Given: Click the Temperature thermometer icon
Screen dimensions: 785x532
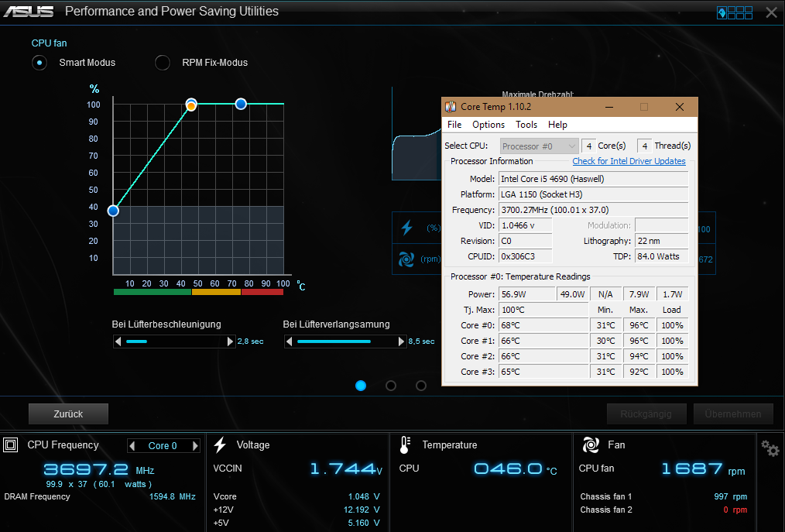Looking at the screenshot, I should [x=405, y=444].
